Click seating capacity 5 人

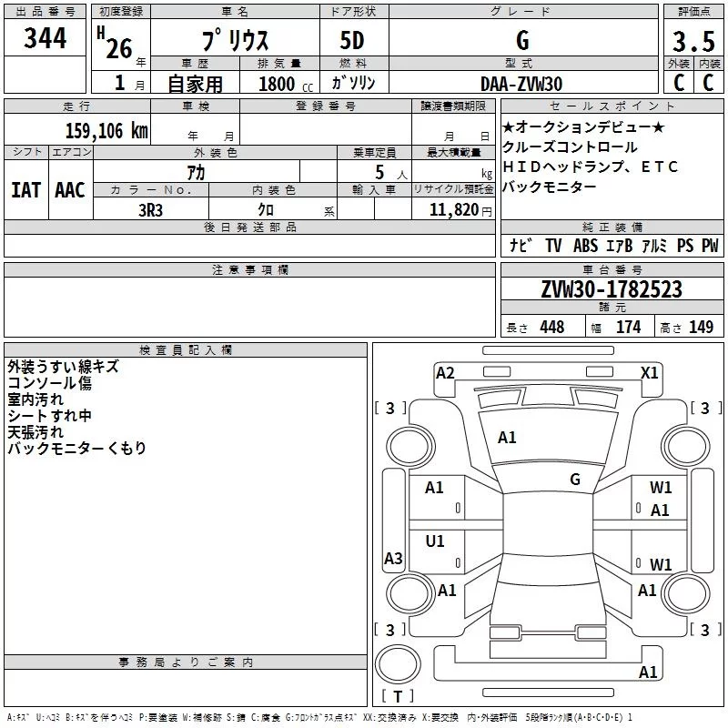pos(391,173)
